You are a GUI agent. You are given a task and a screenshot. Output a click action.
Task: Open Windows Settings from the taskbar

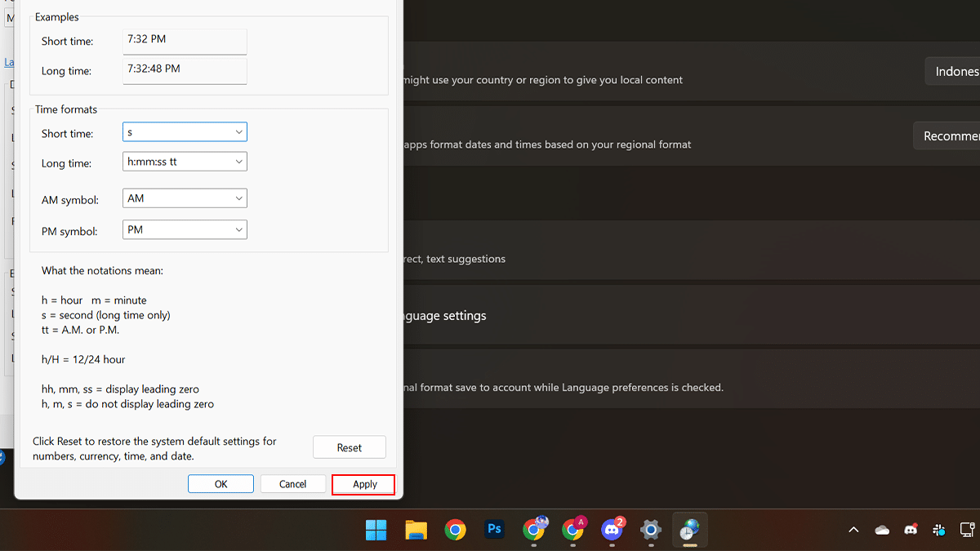tap(650, 530)
